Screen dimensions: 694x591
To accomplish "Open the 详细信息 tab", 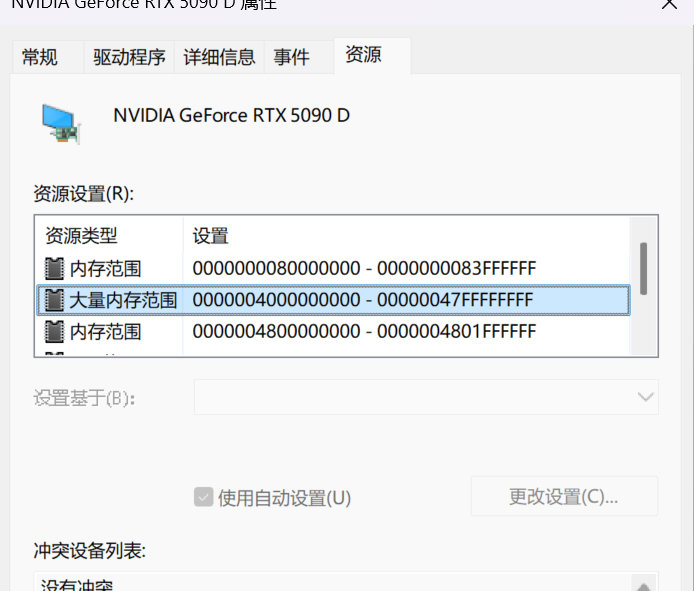I will click(x=220, y=57).
